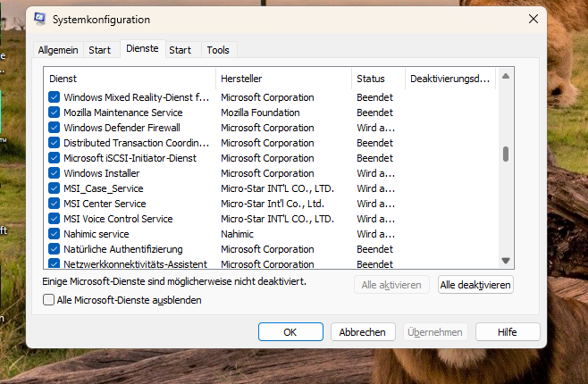Image resolution: width=588 pixels, height=384 pixels.
Task: Click the Abbrechen button
Action: (x=363, y=331)
